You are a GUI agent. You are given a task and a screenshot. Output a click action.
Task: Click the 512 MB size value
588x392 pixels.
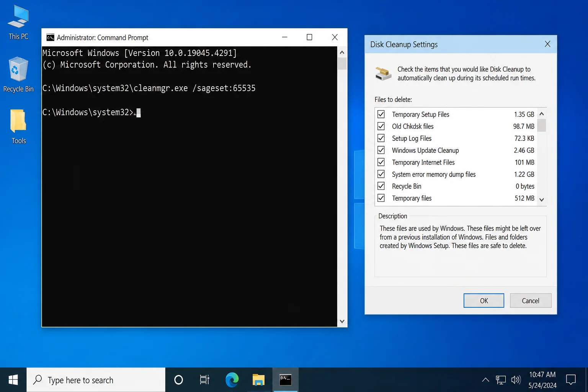tap(524, 198)
